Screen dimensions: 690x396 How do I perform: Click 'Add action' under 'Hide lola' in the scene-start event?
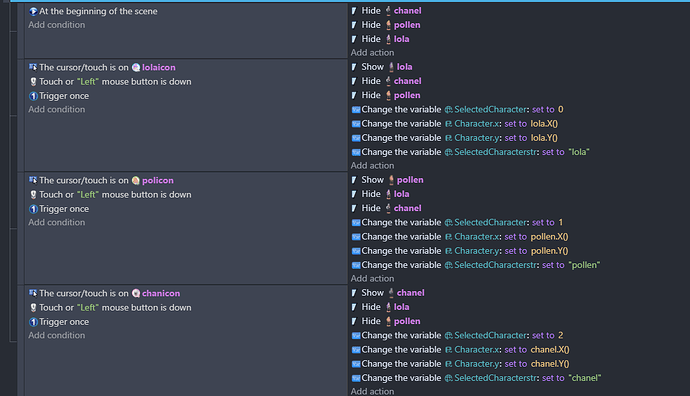point(372,53)
